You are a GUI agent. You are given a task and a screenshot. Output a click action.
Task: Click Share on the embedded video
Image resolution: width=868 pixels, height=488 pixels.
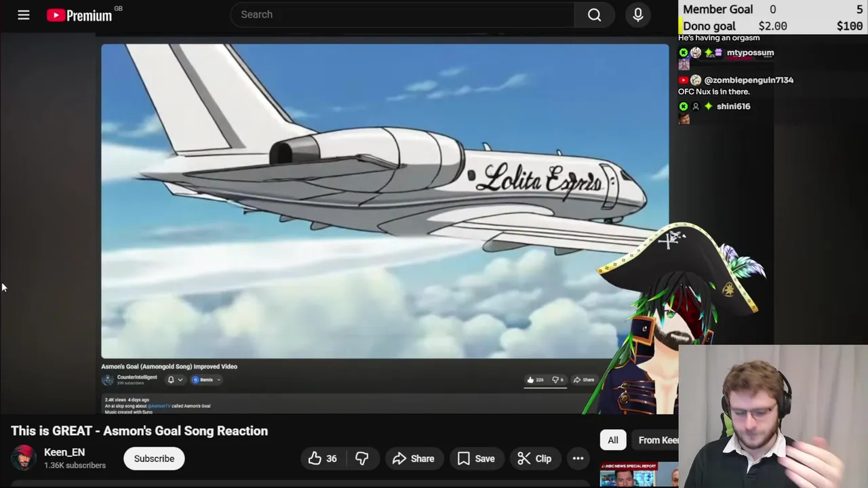point(584,380)
